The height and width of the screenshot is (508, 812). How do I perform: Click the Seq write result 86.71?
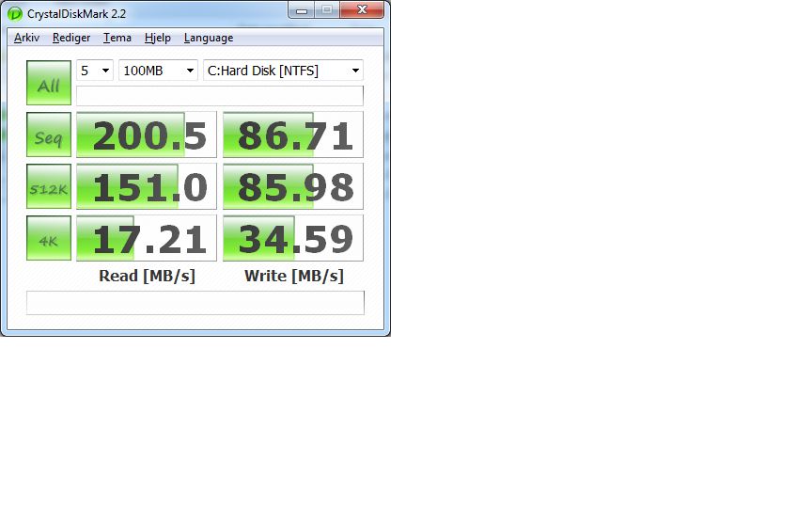(x=293, y=135)
